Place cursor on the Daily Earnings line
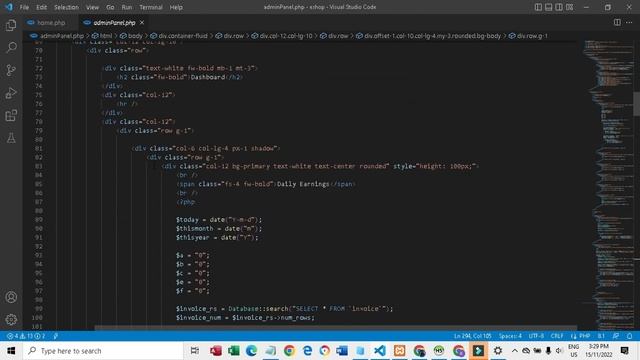Viewport: 640px width, 360px height. [266, 184]
